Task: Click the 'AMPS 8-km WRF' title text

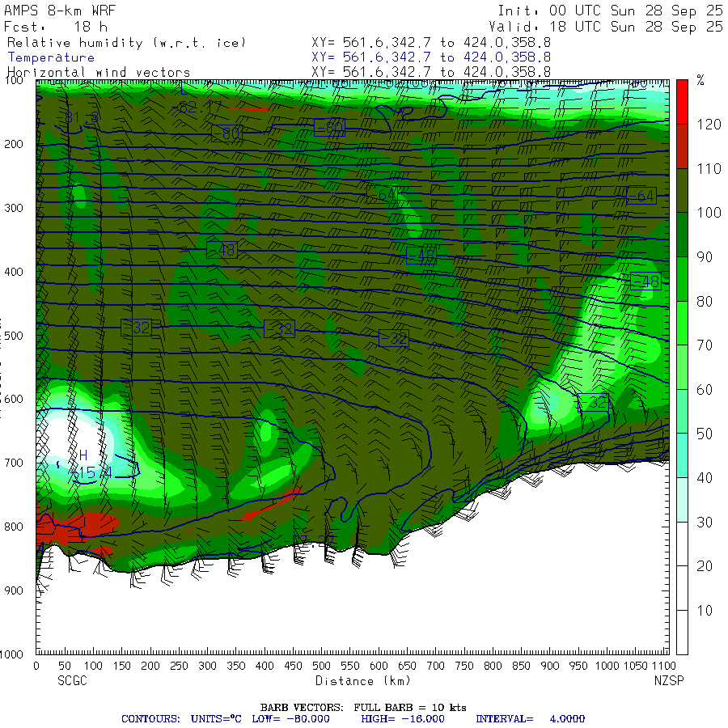Action: (60, 11)
